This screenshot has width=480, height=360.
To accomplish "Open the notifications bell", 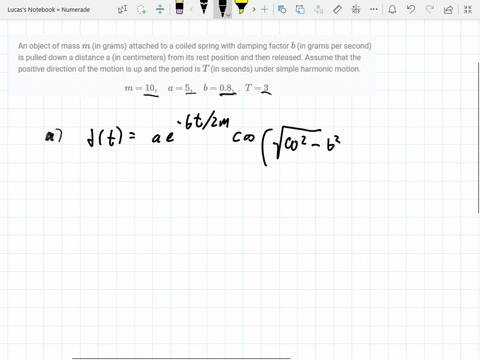I will (x=392, y=9).
